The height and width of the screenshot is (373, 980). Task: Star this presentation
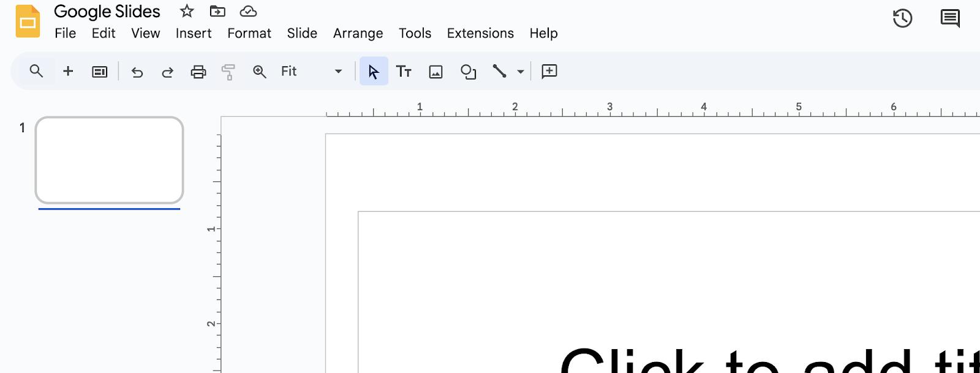(187, 11)
